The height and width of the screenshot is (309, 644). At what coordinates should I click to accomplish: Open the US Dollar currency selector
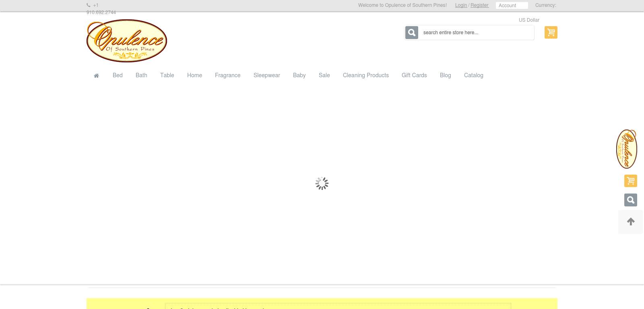point(529,20)
